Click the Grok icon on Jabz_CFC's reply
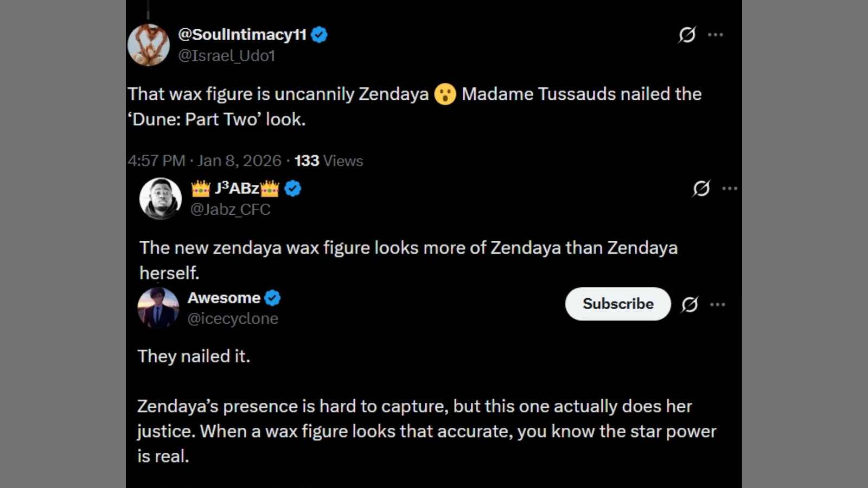This screenshot has width=868, height=488. [x=702, y=189]
